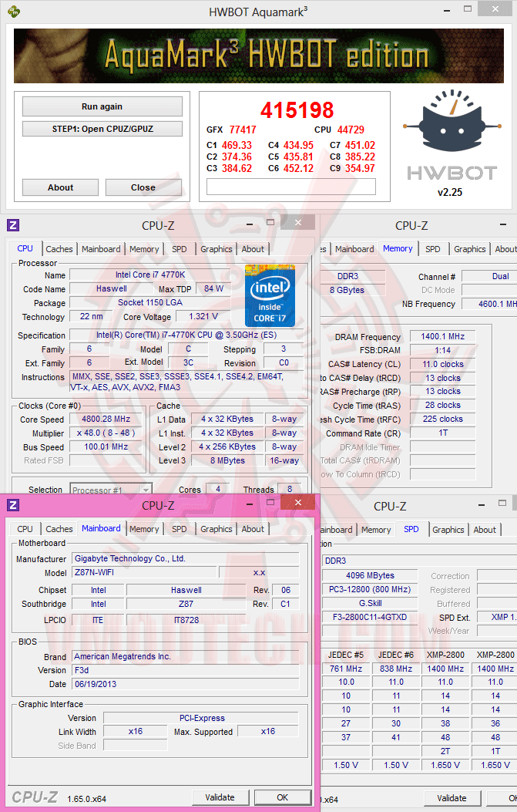
Task: Click the BIOS date 06/19/2013
Action: click(x=185, y=684)
